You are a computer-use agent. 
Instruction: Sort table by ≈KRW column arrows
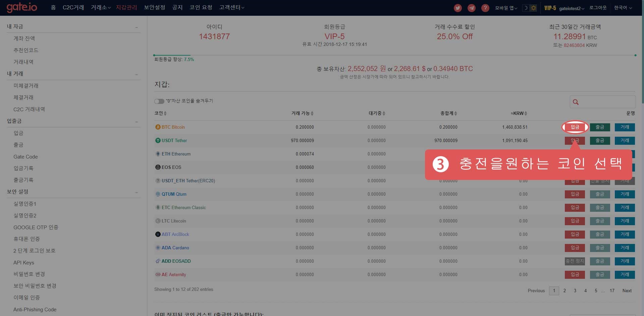pos(526,114)
